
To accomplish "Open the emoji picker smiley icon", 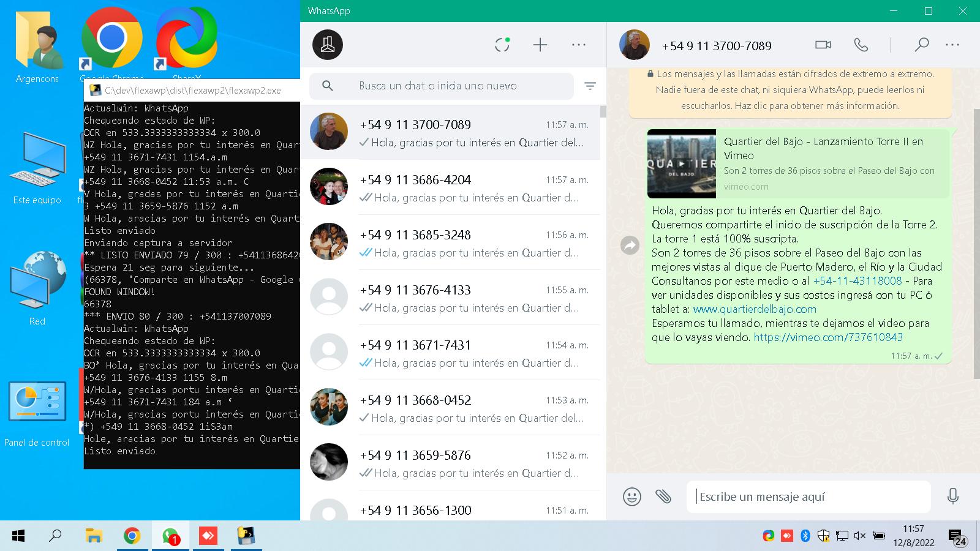I will [632, 496].
